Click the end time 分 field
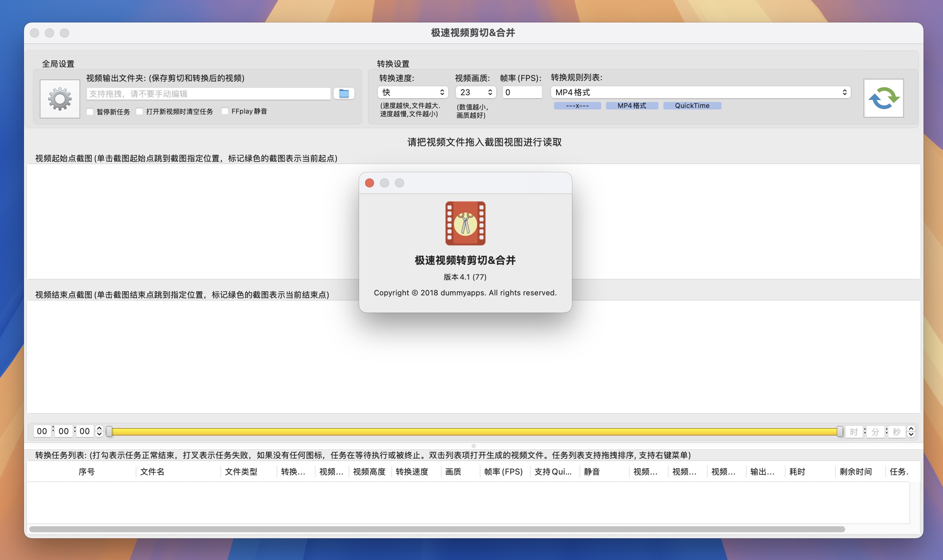 [875, 431]
